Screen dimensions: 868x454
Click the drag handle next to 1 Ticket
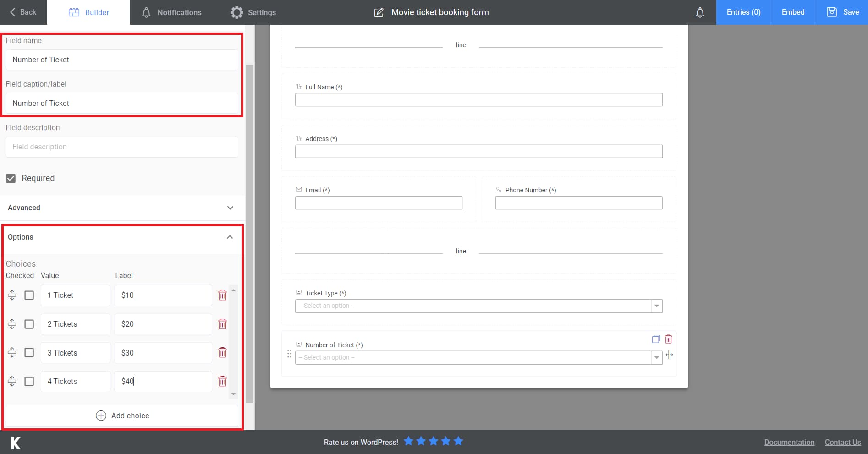pos(12,295)
